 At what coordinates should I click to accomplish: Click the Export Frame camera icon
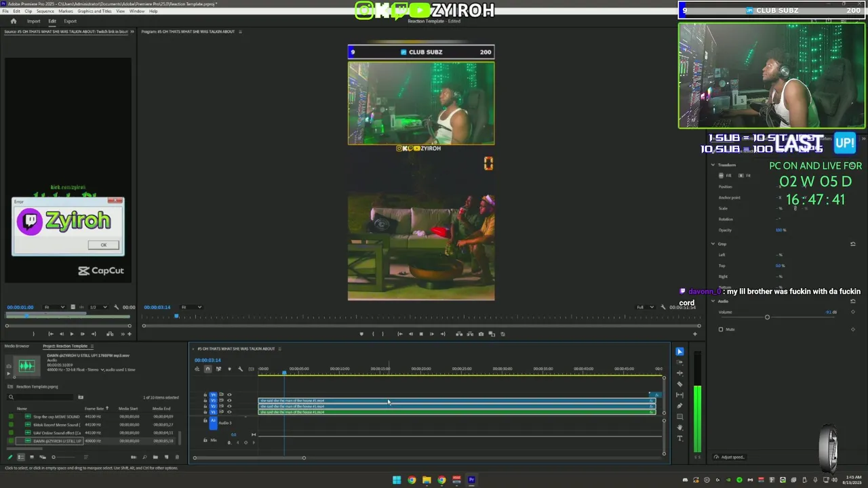coord(481,333)
